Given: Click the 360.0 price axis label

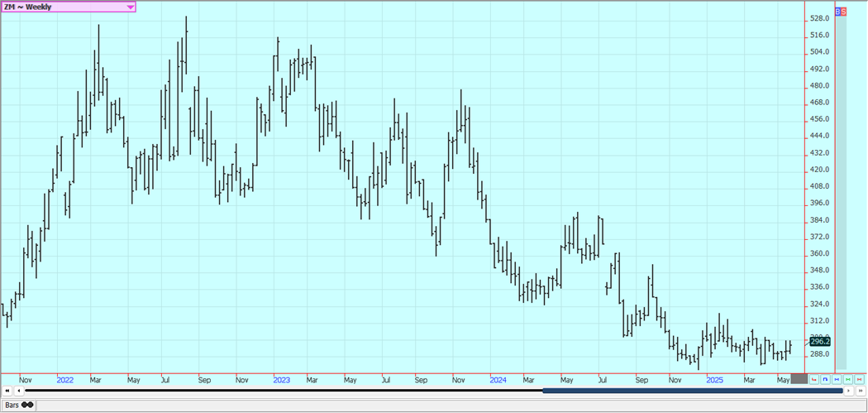Looking at the screenshot, I should click(x=818, y=253).
